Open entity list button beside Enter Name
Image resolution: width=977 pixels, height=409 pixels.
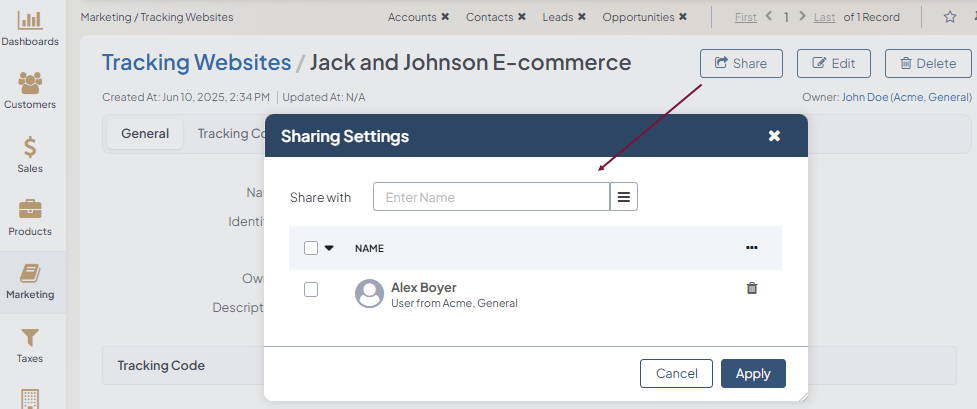pos(624,197)
